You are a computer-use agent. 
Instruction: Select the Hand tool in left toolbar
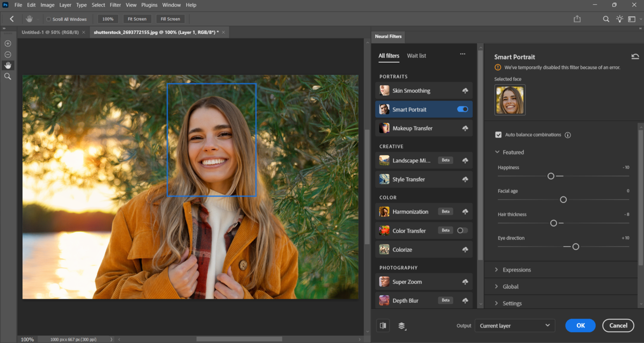[x=8, y=65]
